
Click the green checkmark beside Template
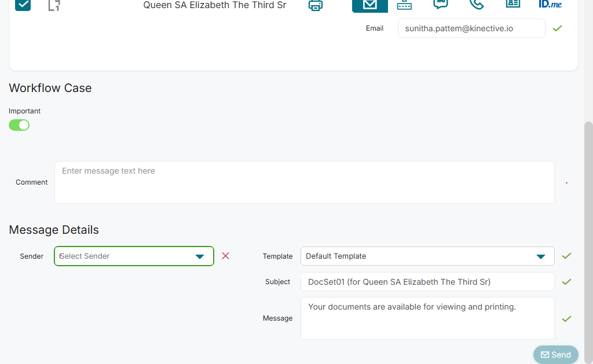pos(566,256)
